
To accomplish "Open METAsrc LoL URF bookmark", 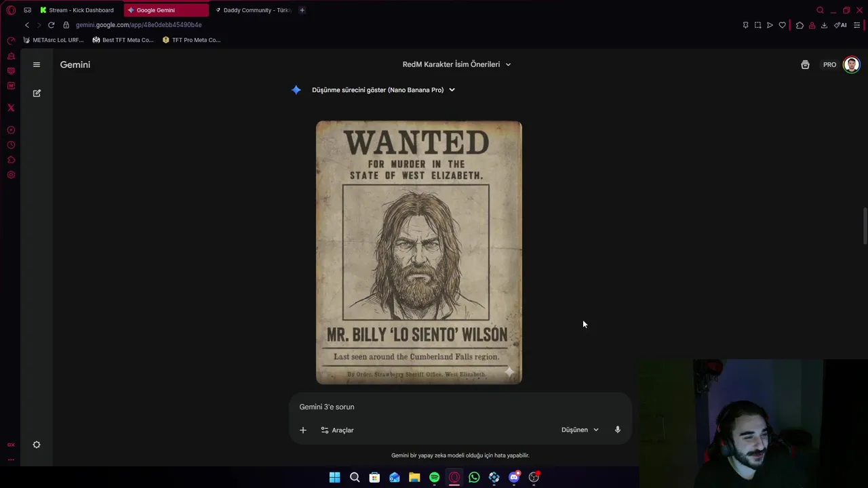I will point(53,40).
